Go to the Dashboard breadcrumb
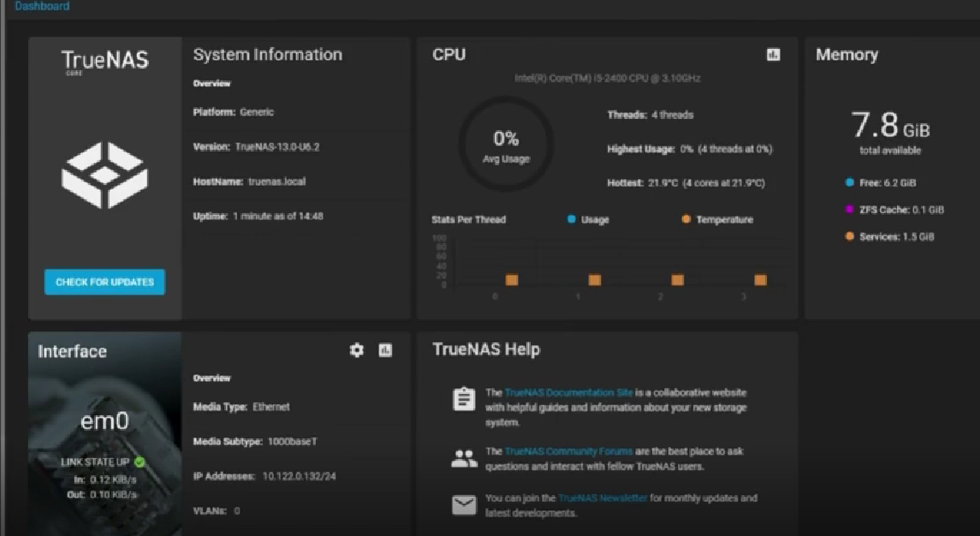 point(42,6)
